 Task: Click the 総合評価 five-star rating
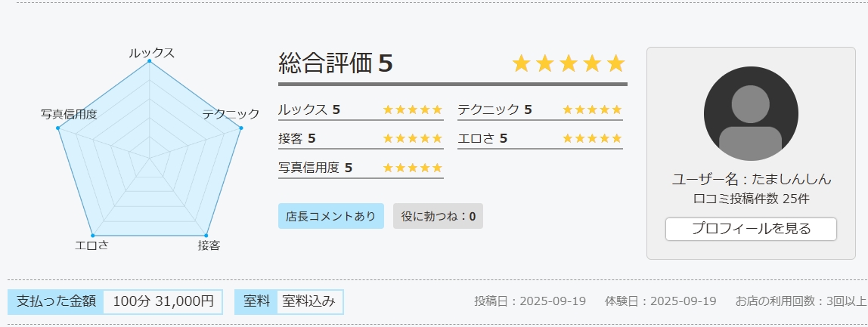(569, 63)
